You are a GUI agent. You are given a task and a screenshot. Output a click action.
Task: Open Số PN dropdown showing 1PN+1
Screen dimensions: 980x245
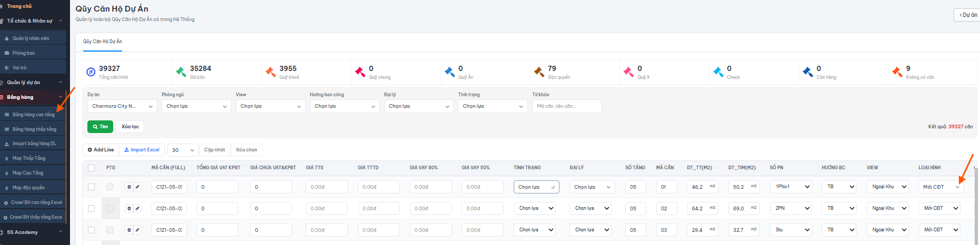click(791, 187)
